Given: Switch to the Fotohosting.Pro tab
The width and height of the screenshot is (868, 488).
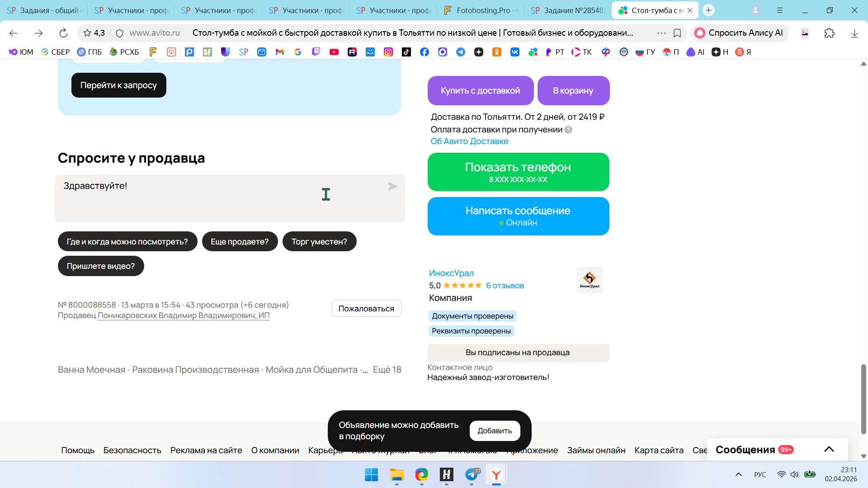Looking at the screenshot, I should (481, 10).
